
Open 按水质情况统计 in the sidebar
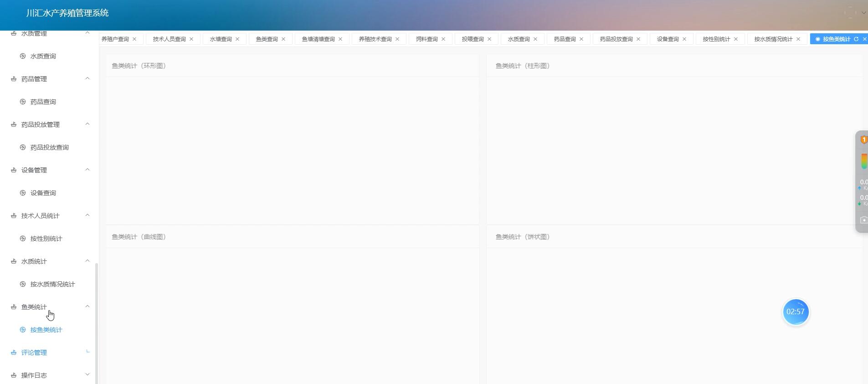53,284
